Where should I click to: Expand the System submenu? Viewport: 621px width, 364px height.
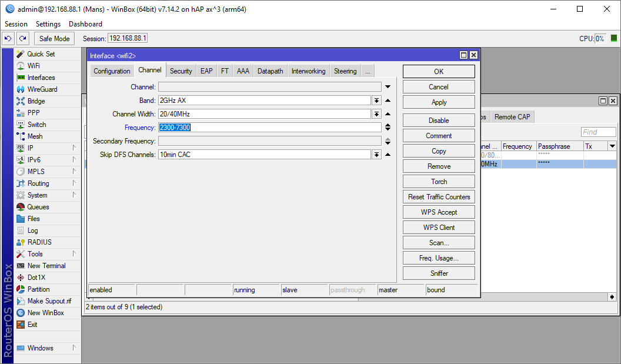(x=74, y=195)
